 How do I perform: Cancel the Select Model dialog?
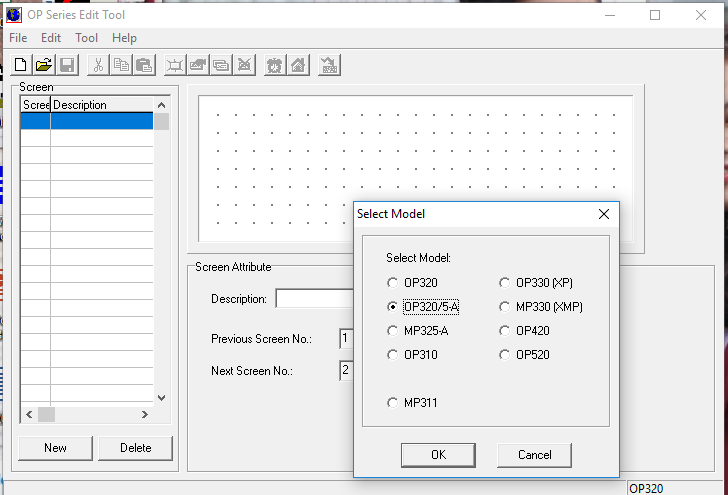[x=534, y=455]
